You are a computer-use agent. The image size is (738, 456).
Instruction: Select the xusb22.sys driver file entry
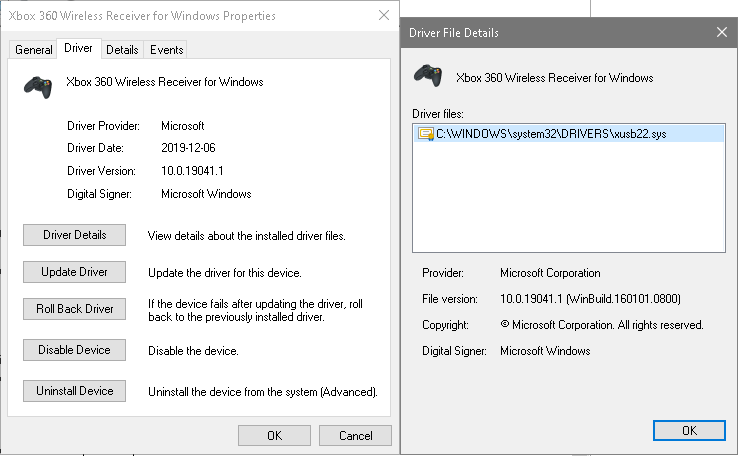pyautogui.click(x=569, y=134)
